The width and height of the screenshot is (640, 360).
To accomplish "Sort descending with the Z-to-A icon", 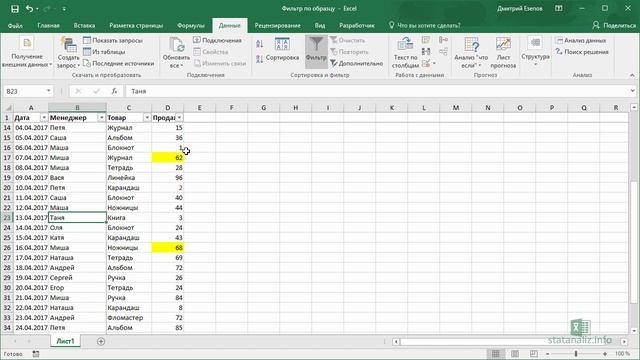I will (260, 60).
